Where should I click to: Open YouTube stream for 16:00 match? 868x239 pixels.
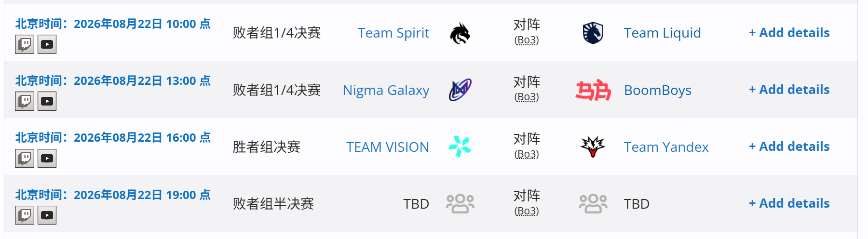[47, 158]
